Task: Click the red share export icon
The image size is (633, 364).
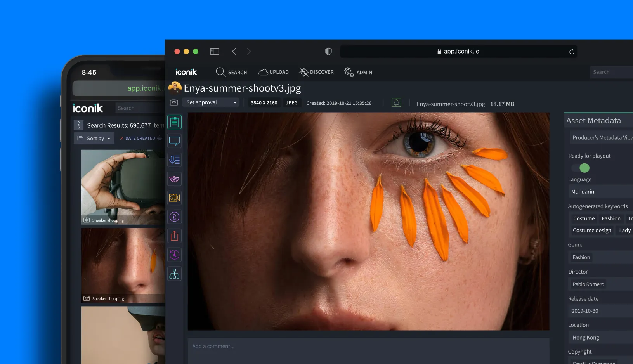Action: click(x=175, y=236)
